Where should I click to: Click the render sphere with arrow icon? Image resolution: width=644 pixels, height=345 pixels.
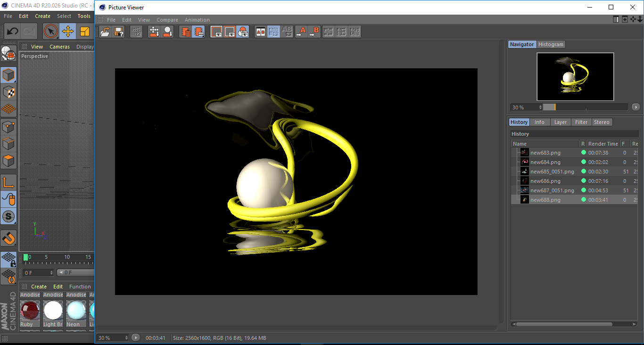tap(167, 32)
